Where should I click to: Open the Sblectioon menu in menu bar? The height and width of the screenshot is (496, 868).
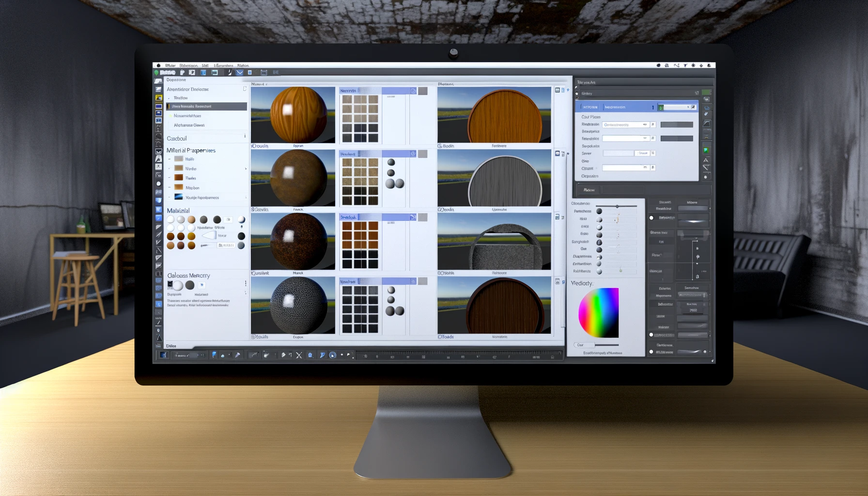click(x=188, y=65)
